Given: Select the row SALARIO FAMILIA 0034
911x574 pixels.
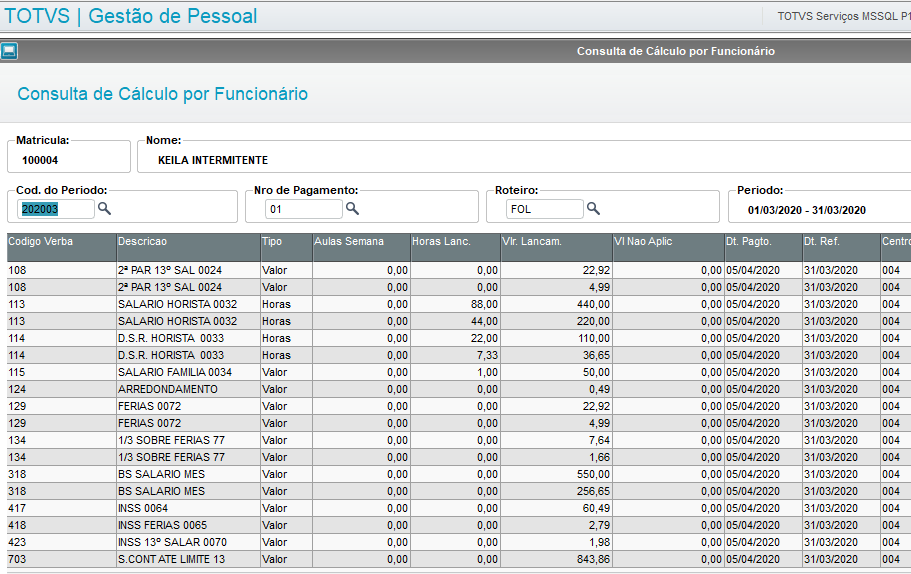Looking at the screenshot, I should [x=459, y=372].
